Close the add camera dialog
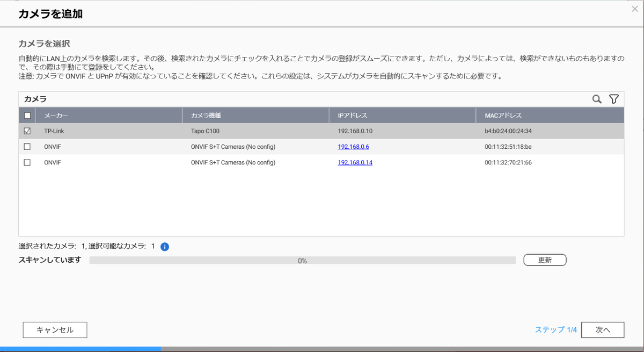The height and width of the screenshot is (352, 644). coord(635,9)
